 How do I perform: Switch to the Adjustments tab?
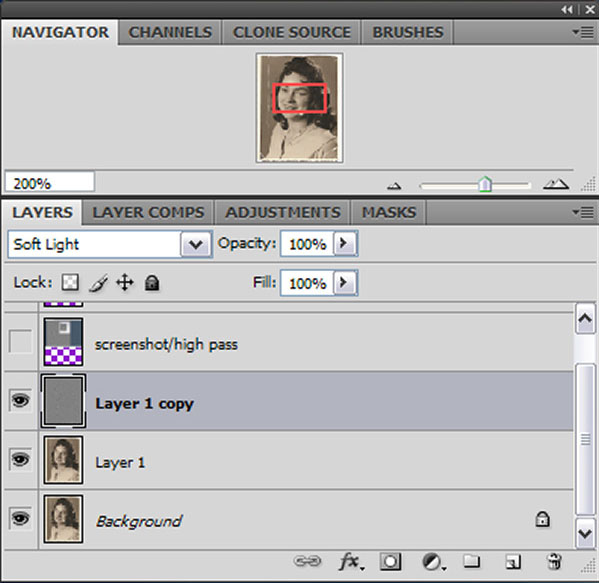[283, 212]
